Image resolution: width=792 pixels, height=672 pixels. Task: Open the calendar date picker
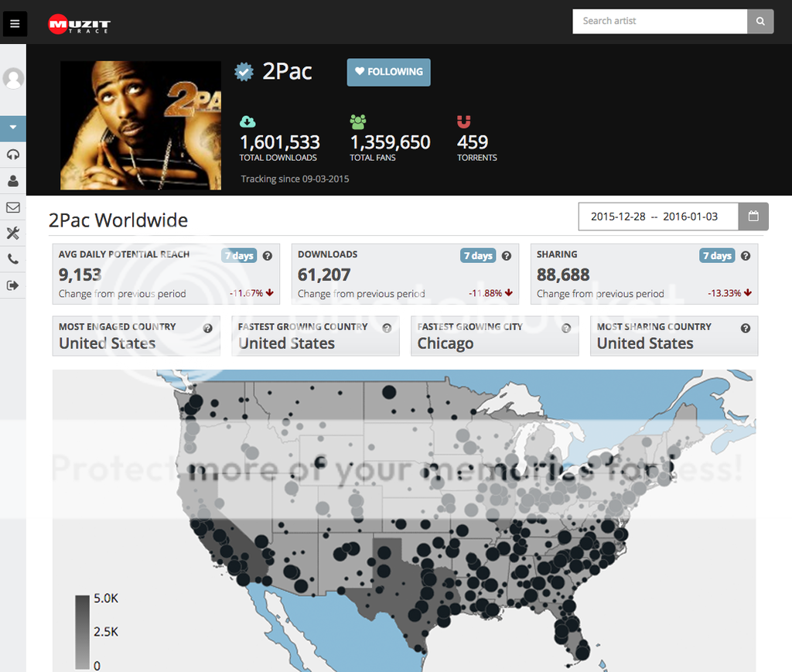click(753, 217)
